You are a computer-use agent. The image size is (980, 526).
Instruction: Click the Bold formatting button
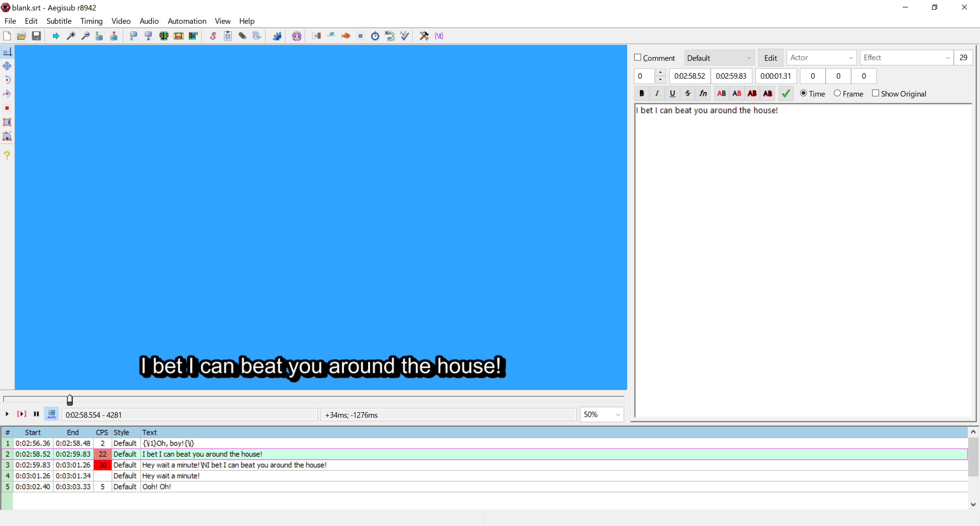[642, 93]
